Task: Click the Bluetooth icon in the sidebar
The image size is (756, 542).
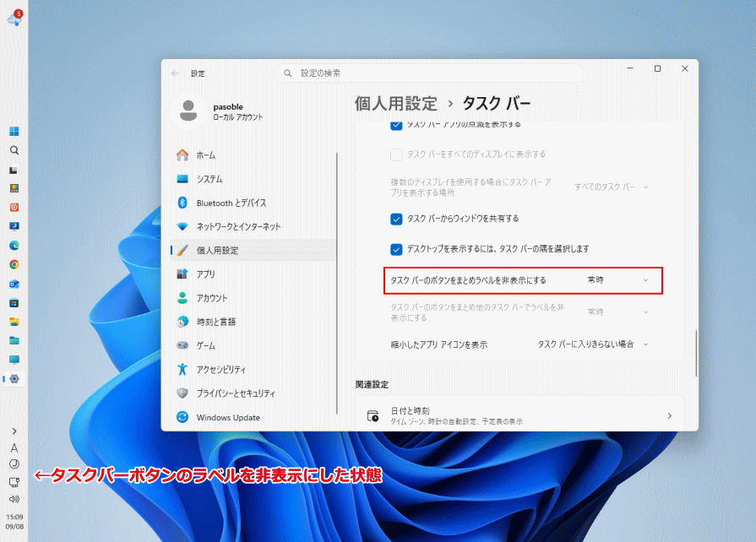Action: (x=182, y=203)
